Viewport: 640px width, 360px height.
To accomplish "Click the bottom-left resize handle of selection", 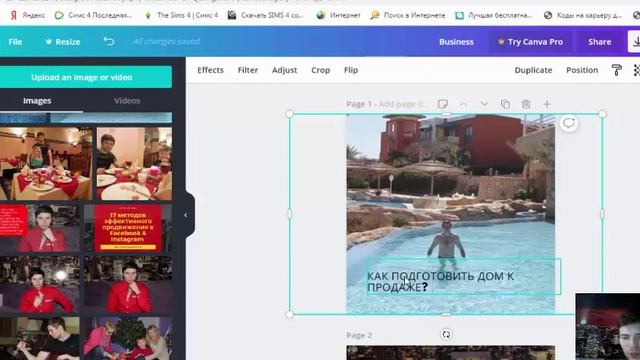I will tap(290, 314).
